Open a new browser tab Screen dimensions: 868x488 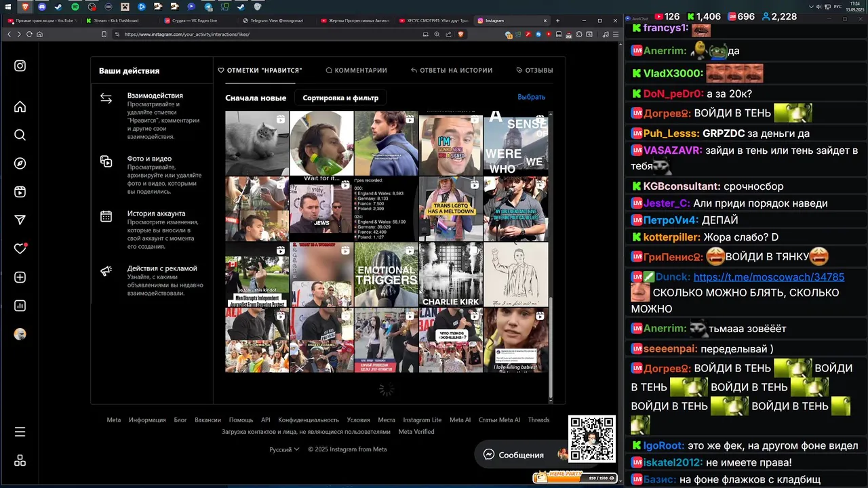tap(558, 20)
